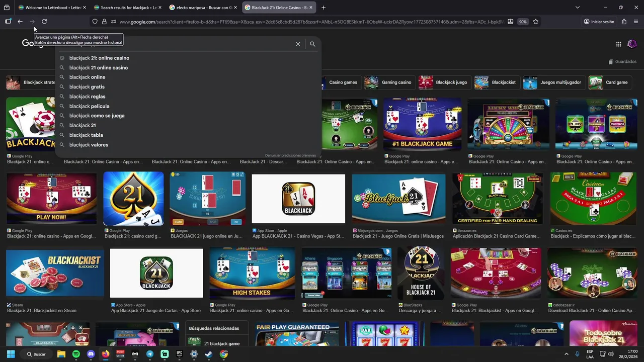644x362 pixels.
Task: Open the Firefox tab overview icon
Action: 7,8
